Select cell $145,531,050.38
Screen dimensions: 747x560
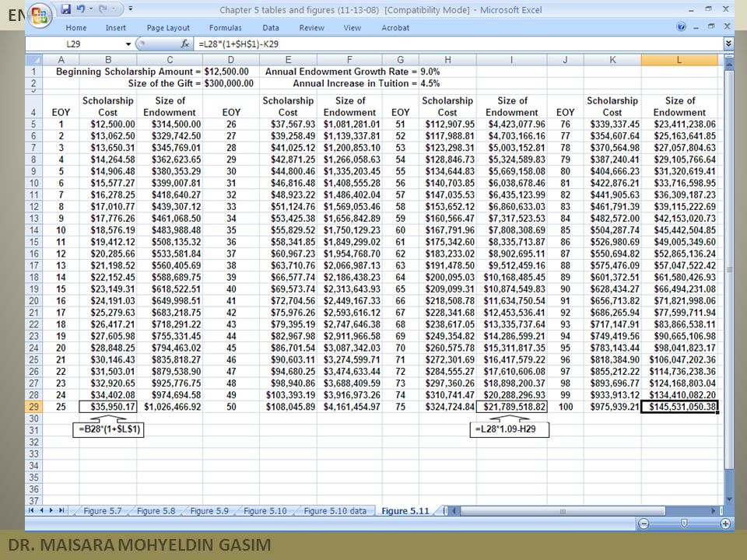tap(679, 407)
